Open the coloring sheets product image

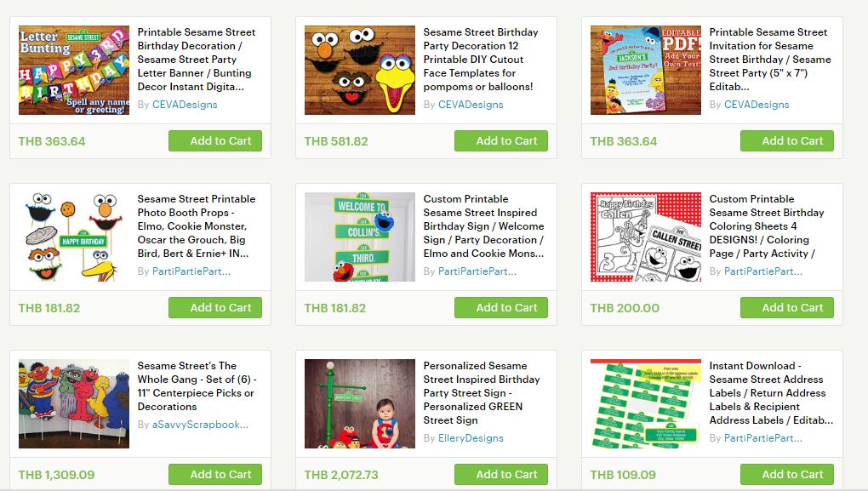645,237
